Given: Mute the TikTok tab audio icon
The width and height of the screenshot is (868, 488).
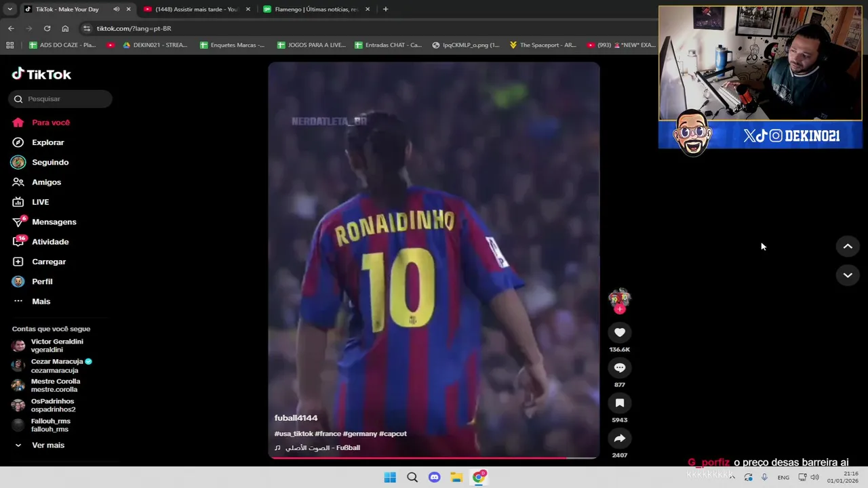Looking at the screenshot, I should [x=117, y=9].
